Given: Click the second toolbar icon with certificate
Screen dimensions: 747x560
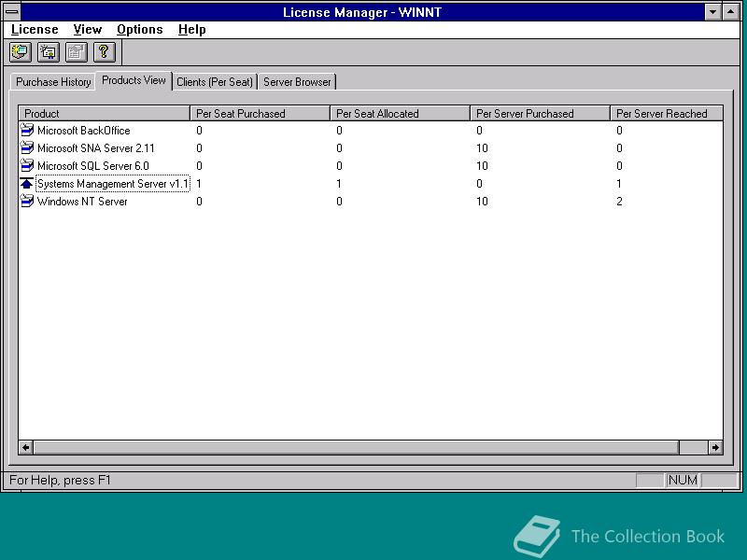Looking at the screenshot, I should pyautogui.click(x=49, y=52).
